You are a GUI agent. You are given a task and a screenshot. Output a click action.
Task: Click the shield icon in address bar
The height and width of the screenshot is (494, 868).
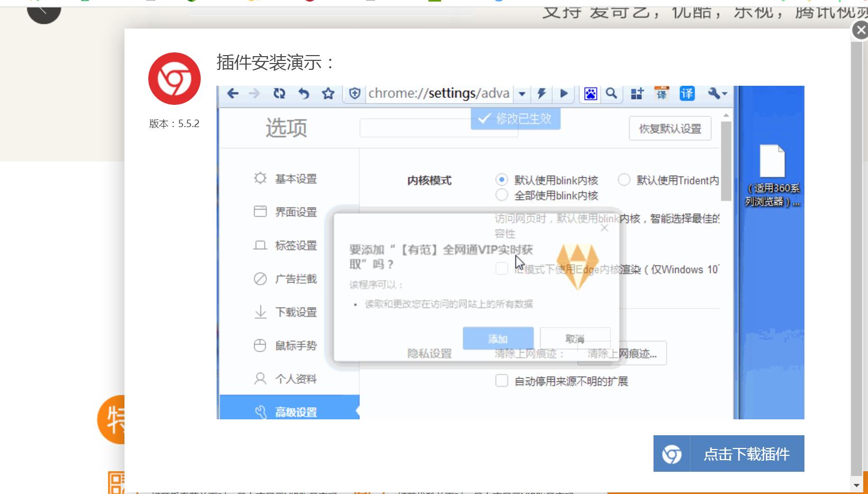[x=354, y=94]
